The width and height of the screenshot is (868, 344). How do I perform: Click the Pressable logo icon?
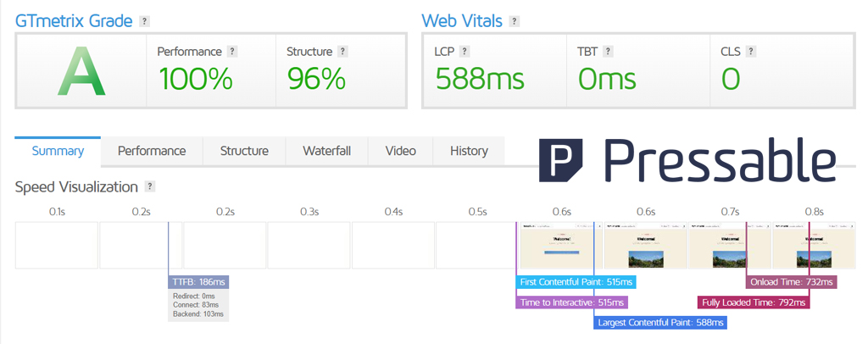[561, 160]
